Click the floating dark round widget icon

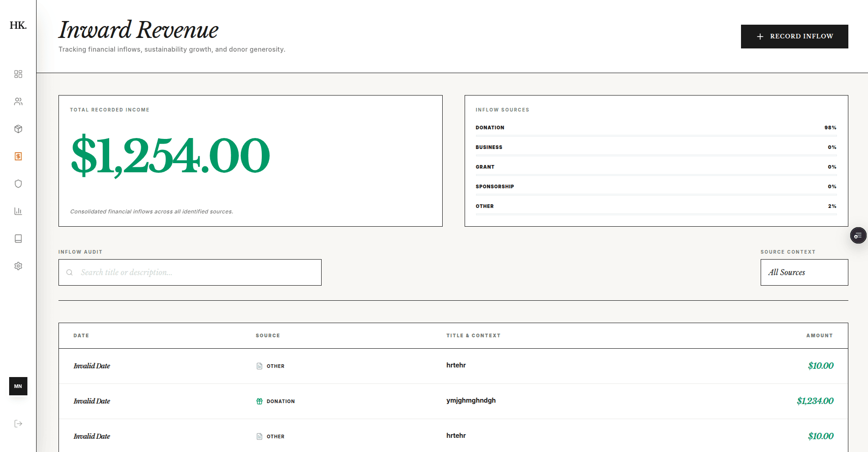858,235
